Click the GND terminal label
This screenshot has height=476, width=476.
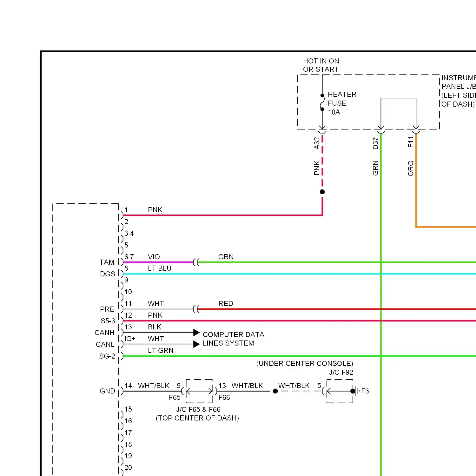(x=107, y=391)
